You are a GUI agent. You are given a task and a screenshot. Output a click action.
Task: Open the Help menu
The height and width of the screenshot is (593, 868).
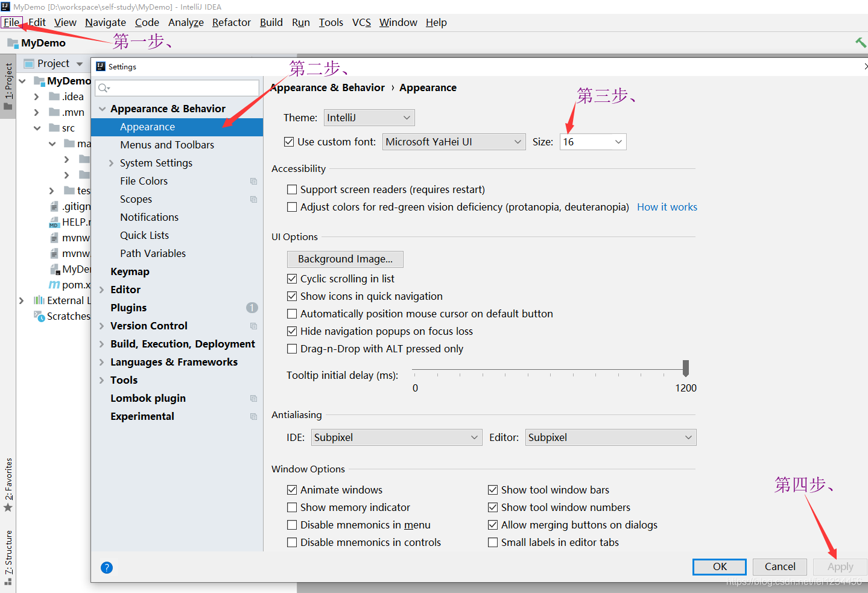pos(436,22)
